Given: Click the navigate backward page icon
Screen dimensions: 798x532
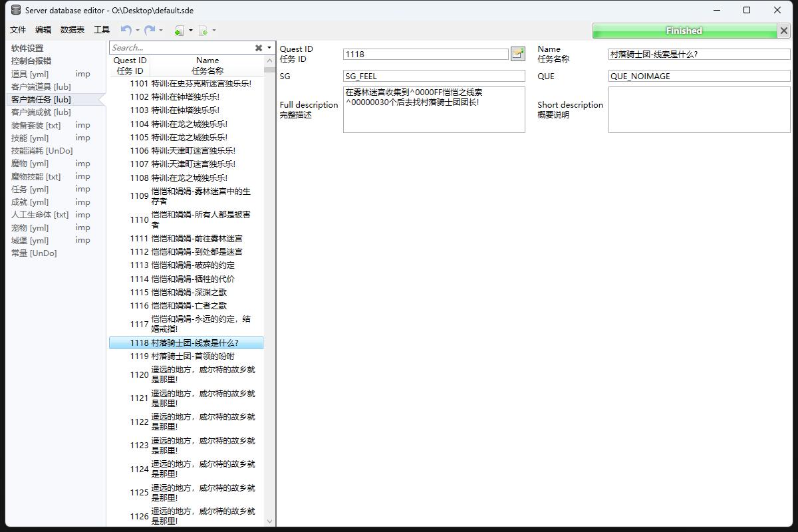Looking at the screenshot, I should pos(179,31).
